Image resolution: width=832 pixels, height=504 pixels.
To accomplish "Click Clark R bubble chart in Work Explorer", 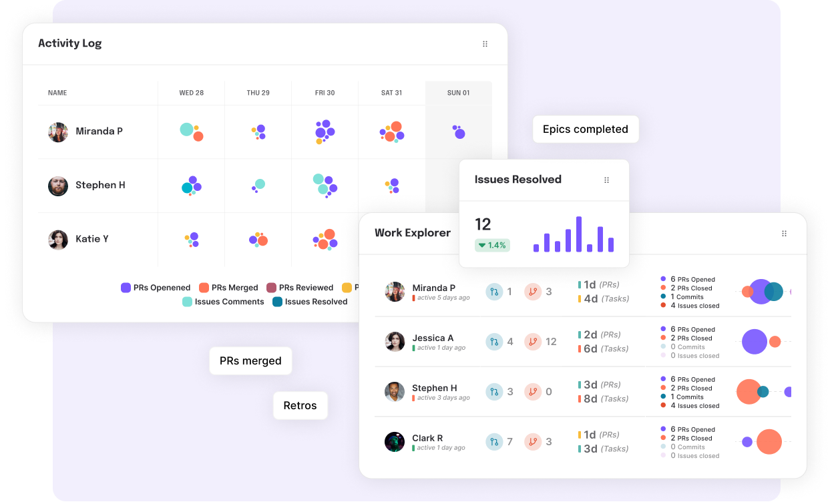I will (x=762, y=442).
